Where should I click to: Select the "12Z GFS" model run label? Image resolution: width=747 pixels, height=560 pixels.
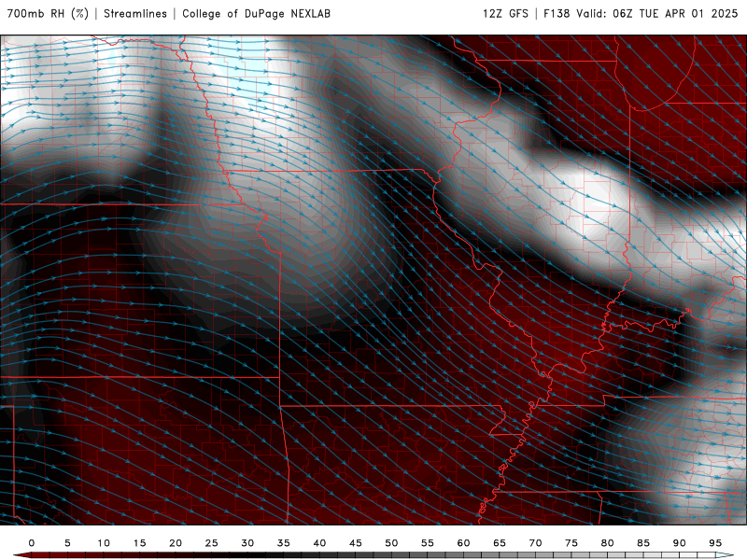pyautogui.click(x=505, y=13)
